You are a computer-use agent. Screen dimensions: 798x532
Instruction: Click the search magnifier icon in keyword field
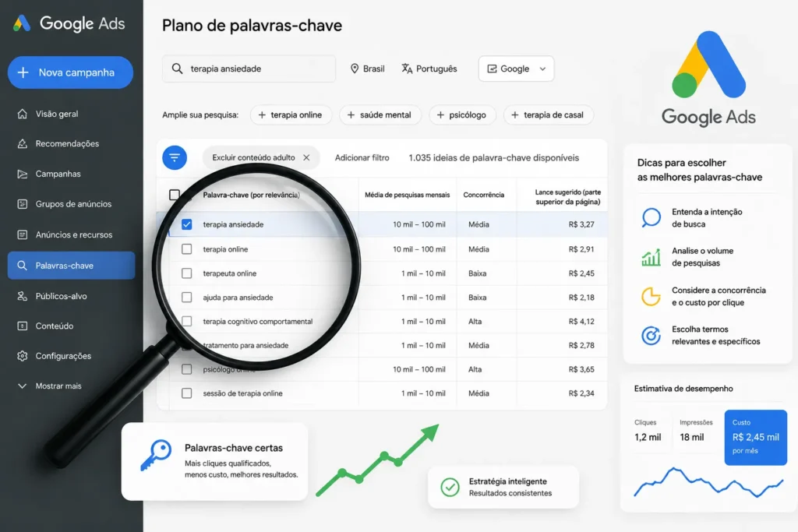(x=177, y=69)
